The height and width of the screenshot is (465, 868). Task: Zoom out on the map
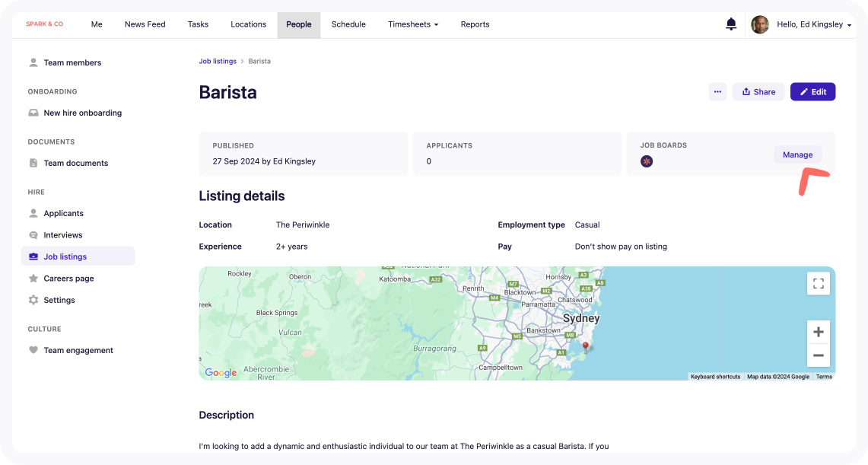tap(819, 355)
